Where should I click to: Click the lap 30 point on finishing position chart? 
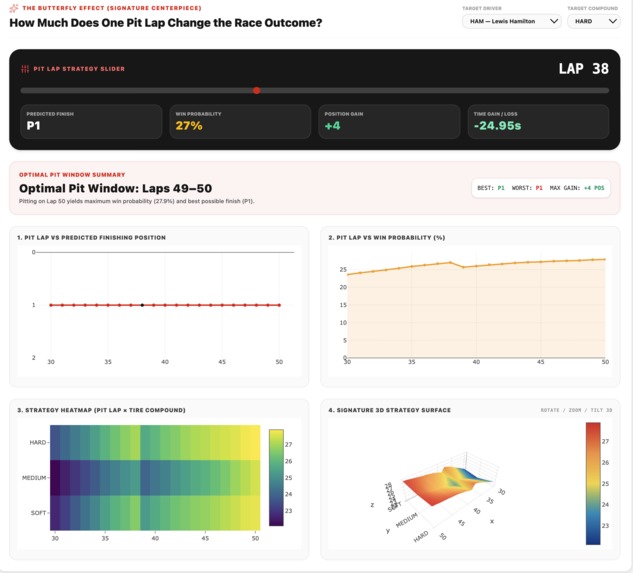(51, 305)
